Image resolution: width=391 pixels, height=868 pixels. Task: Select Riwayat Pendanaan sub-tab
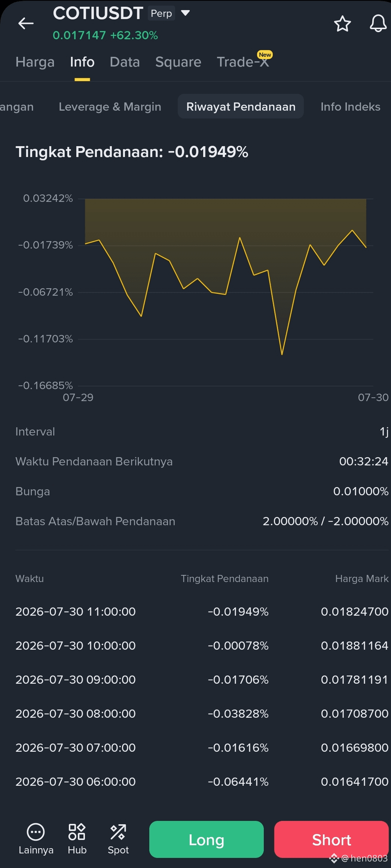click(241, 107)
